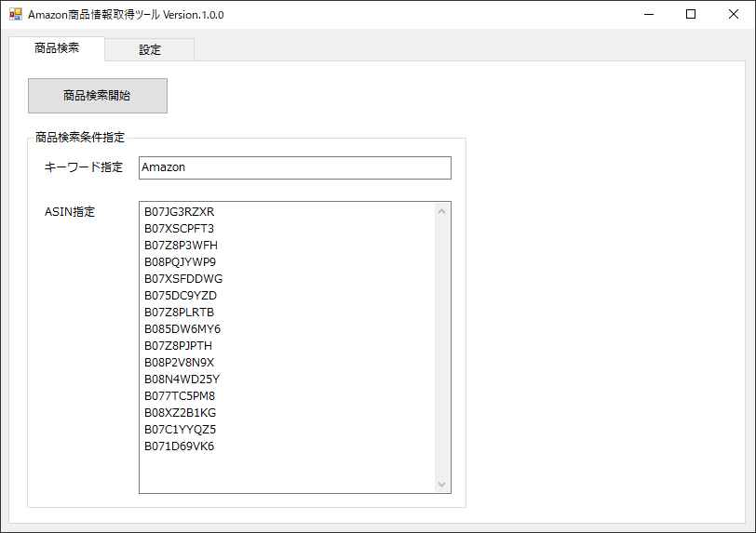
Task: Open the 設定 tab
Action: pyautogui.click(x=150, y=50)
